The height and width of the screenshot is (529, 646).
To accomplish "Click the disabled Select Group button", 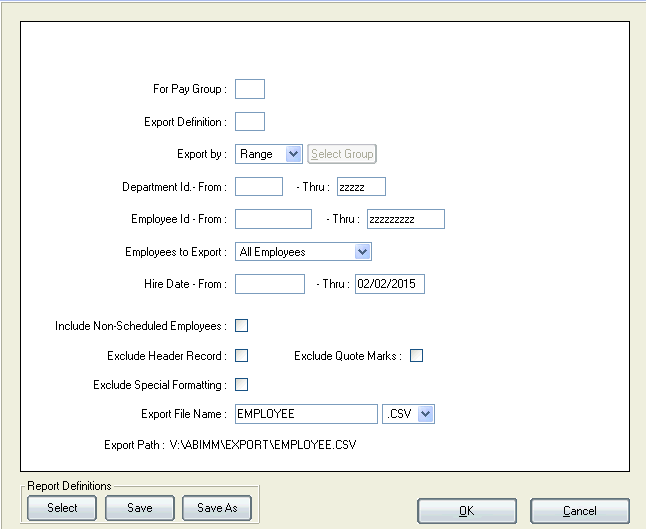I will pos(342,154).
